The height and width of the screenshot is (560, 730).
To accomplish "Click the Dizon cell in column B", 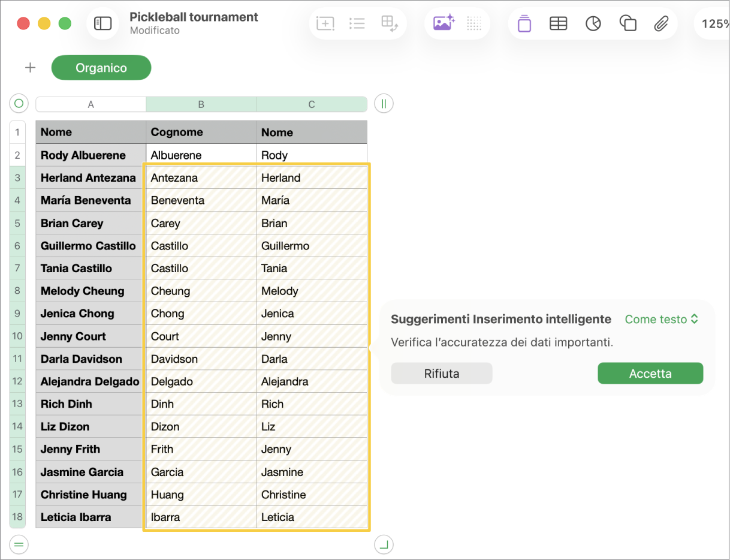I will 201,427.
